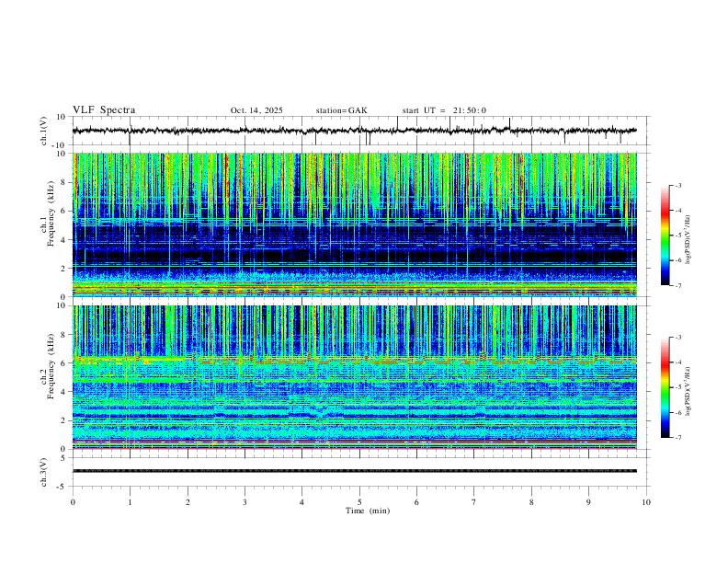
Task: Click time axis tick label "8"
Action: 531,502
